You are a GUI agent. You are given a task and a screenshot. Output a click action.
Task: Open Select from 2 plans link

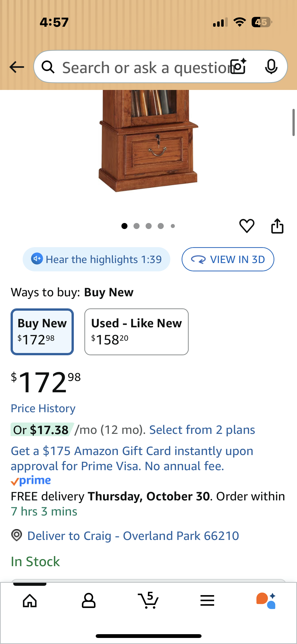pyautogui.click(x=202, y=430)
